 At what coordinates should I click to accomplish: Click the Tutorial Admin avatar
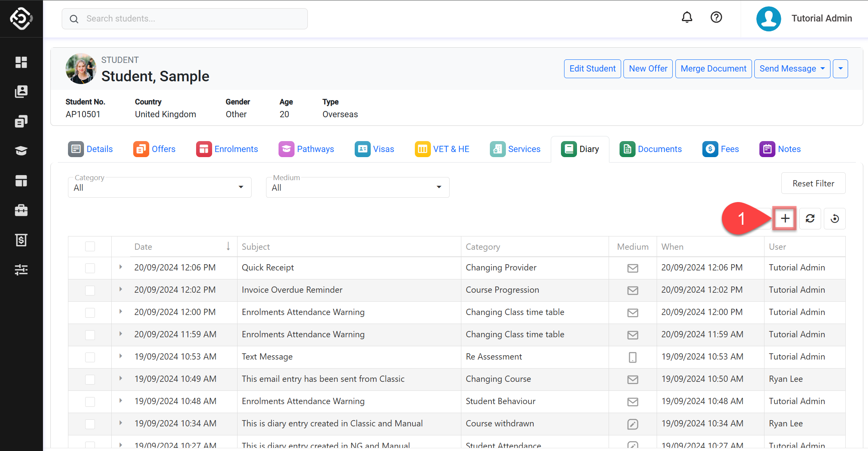pyautogui.click(x=768, y=18)
